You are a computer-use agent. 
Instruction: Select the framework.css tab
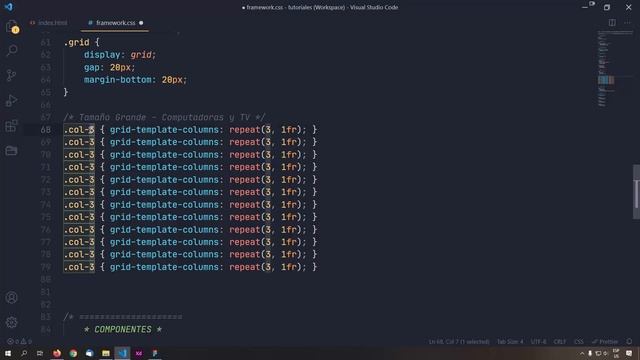[115, 23]
